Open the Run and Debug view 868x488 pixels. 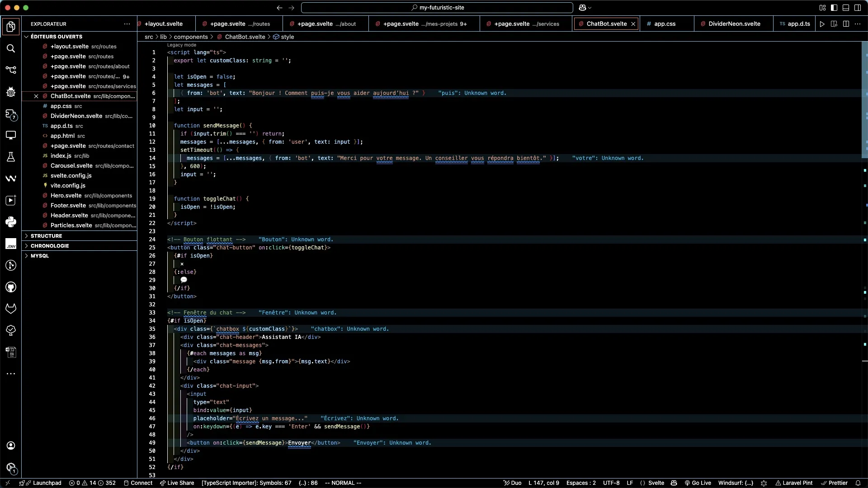[11, 92]
